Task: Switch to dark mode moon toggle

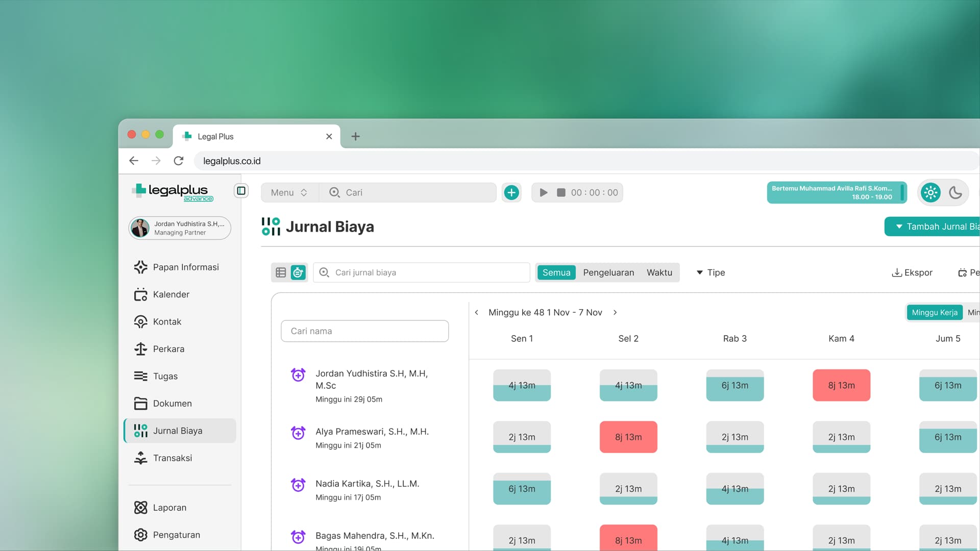Action: pyautogui.click(x=955, y=192)
